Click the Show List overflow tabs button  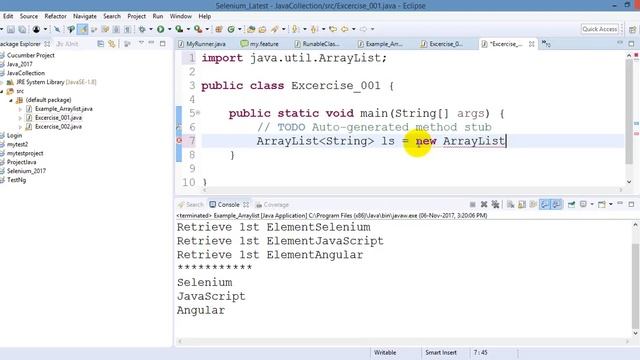(546, 44)
